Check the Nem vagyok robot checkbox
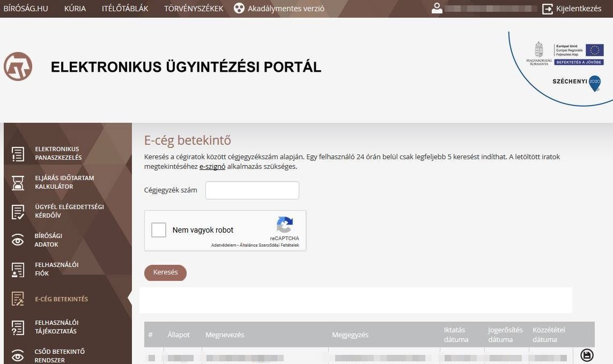This screenshot has height=364, width=613. [x=159, y=230]
